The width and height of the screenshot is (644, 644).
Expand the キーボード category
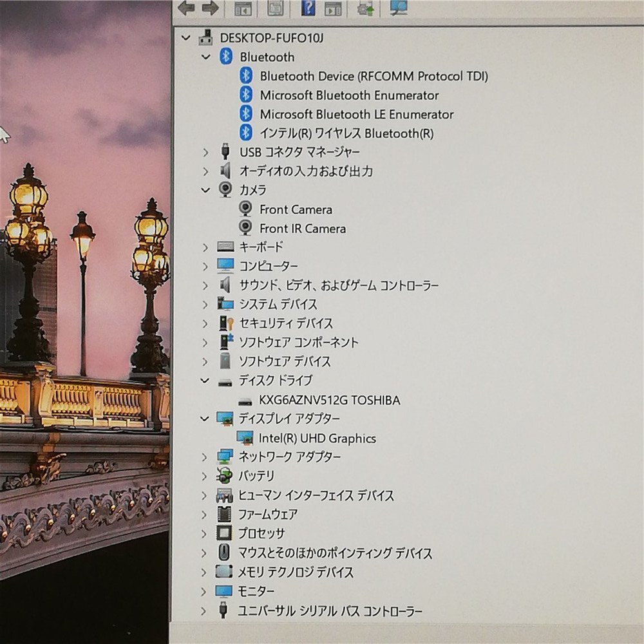(205, 247)
